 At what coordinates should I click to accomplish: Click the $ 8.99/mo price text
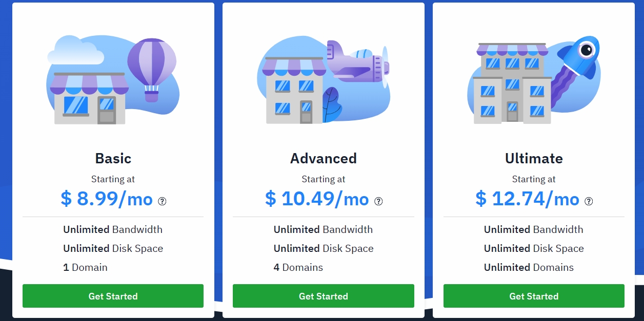click(x=107, y=199)
